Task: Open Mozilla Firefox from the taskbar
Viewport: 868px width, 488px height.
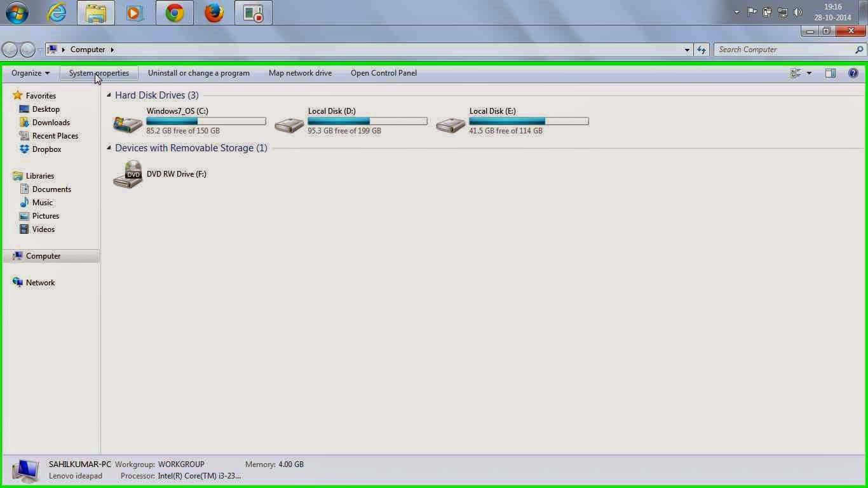Action: click(x=214, y=12)
